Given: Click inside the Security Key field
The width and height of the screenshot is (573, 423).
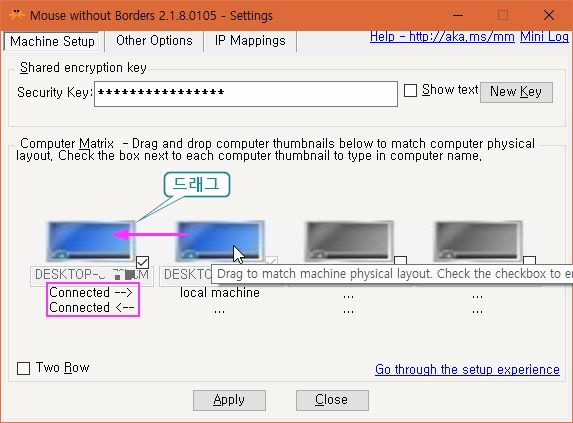Looking at the screenshot, I should click(x=246, y=94).
